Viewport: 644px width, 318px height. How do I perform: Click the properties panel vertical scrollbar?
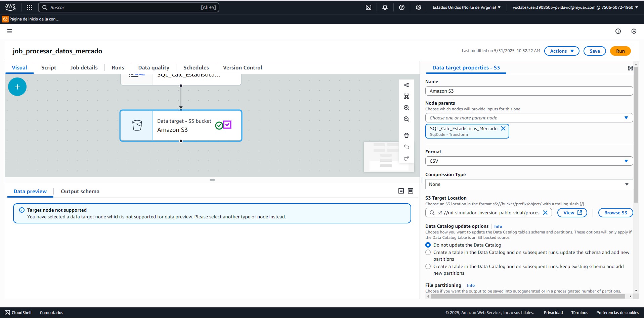tap(636, 134)
